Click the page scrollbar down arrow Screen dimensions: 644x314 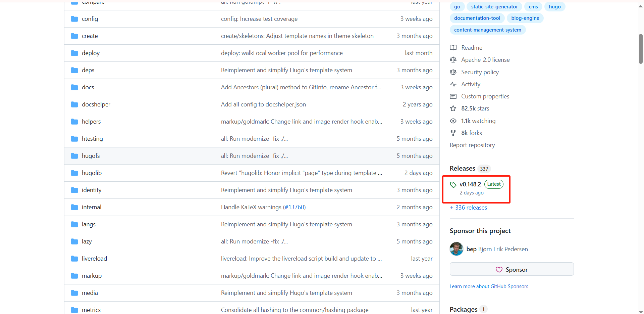(x=641, y=311)
